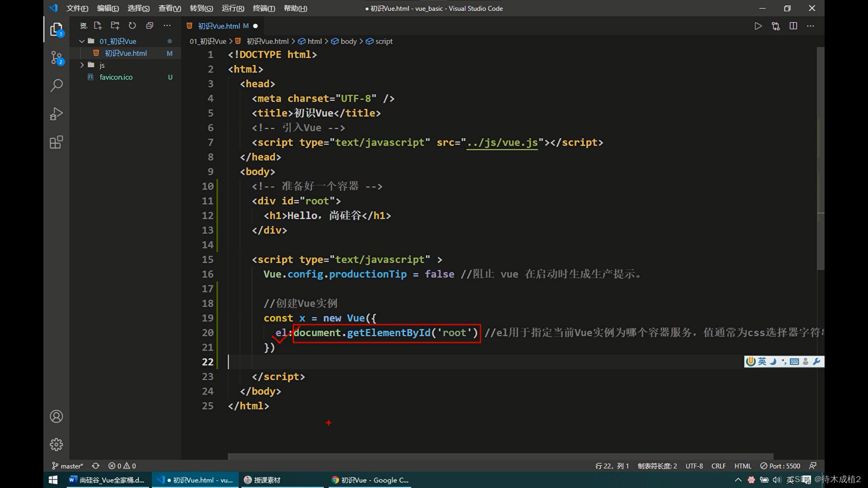
Task: Change language mode HTML in status bar
Action: coord(743,466)
